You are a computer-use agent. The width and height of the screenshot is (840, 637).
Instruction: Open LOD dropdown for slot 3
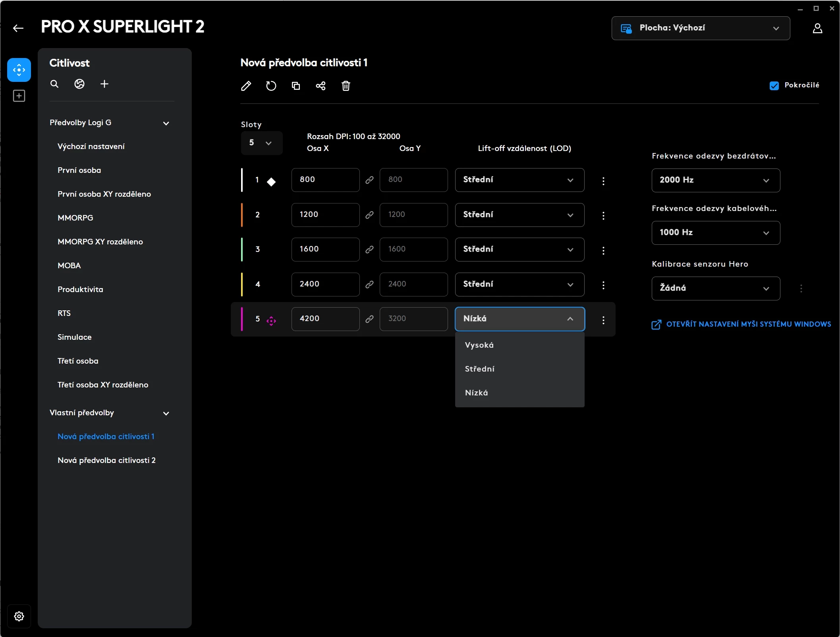tap(519, 250)
